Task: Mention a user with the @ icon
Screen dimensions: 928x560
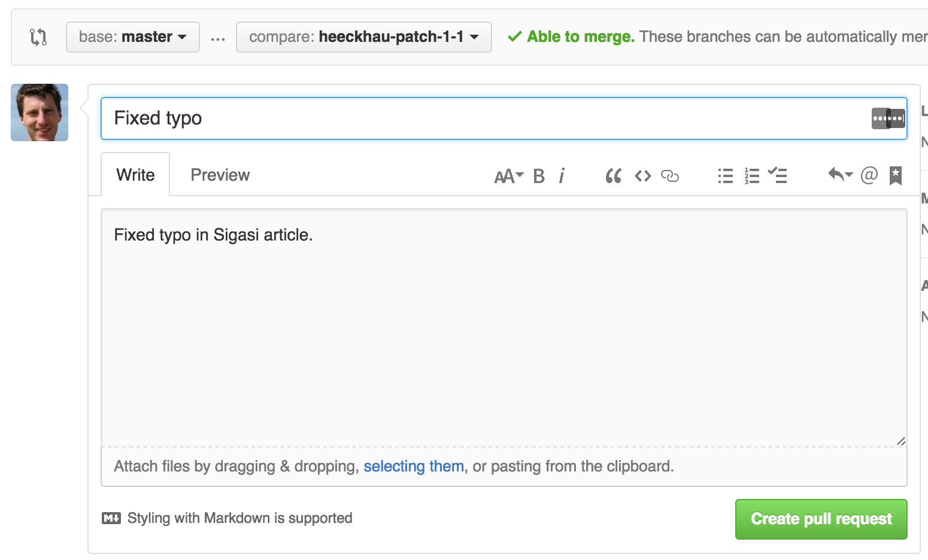Action: [x=869, y=175]
